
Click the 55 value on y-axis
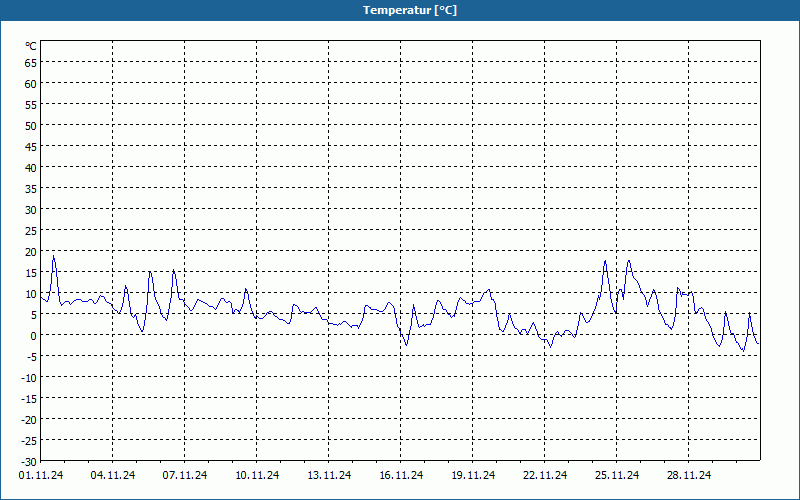[31, 105]
